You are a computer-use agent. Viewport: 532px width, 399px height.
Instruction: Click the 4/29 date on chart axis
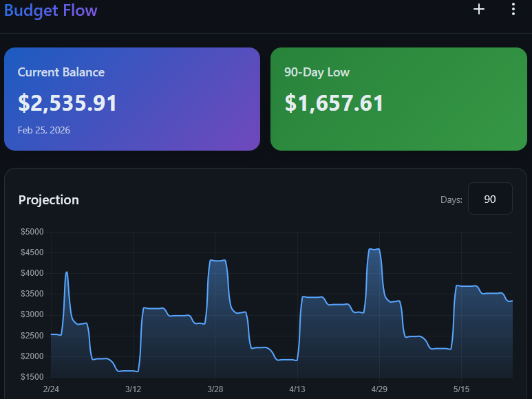tap(379, 389)
